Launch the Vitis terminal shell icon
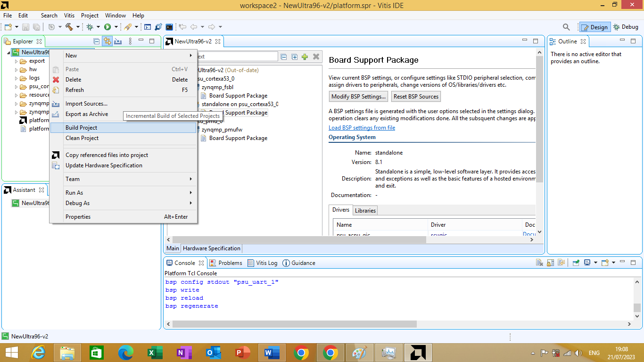Viewport: 644px width, 362px height. (x=169, y=27)
